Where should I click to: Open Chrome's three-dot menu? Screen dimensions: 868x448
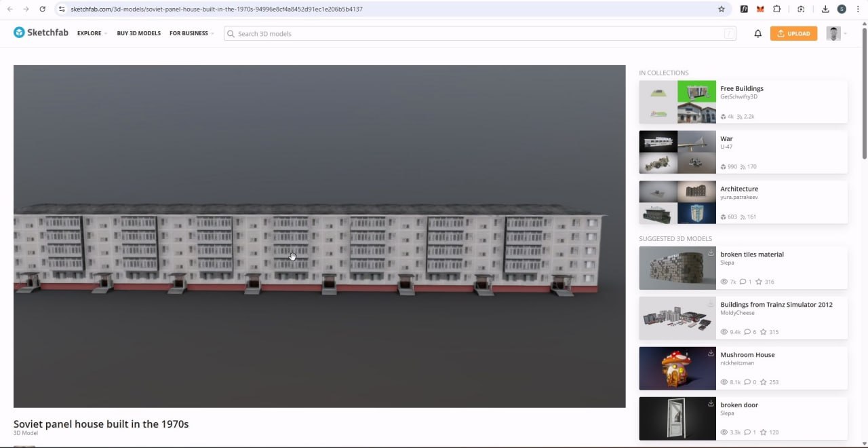pos(858,10)
